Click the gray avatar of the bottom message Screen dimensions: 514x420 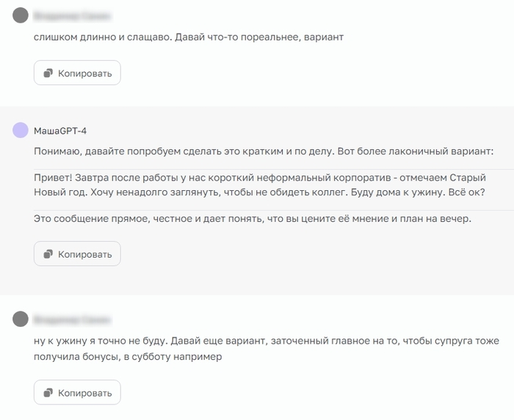(x=21, y=319)
